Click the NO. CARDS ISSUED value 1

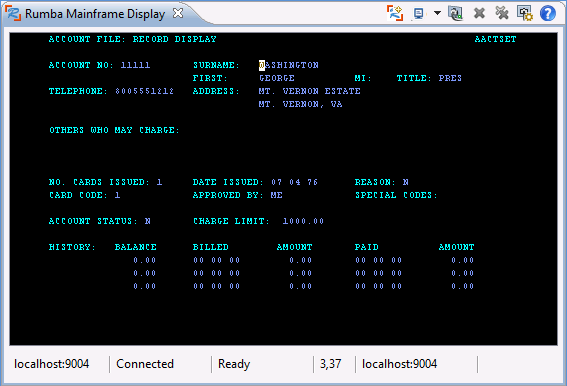tap(159, 182)
